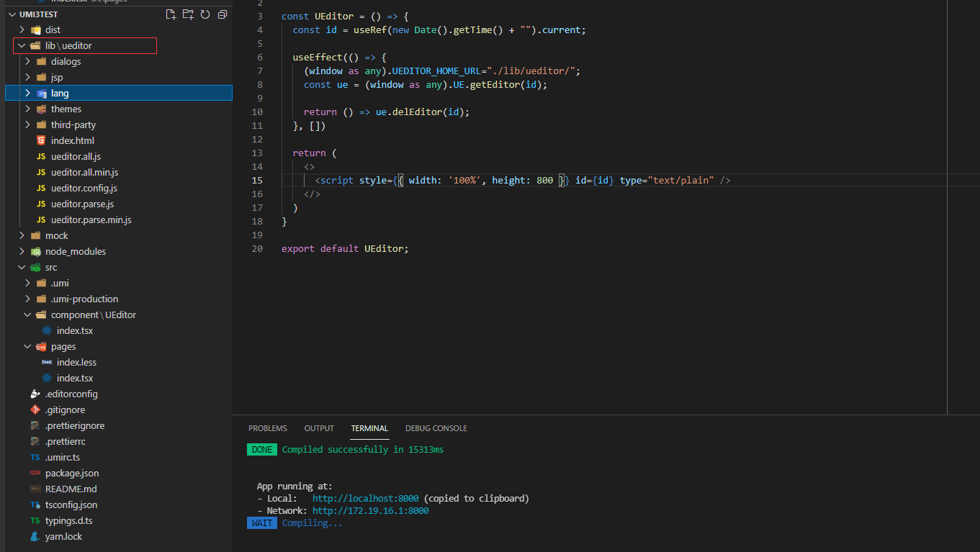Expand the mock folder chevron
The height and width of the screenshot is (552, 980).
click(22, 235)
